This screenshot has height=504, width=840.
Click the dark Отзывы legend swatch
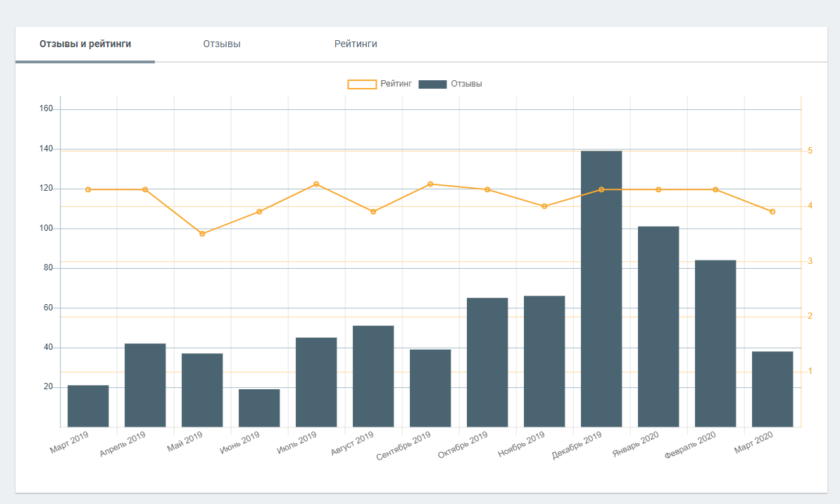432,84
